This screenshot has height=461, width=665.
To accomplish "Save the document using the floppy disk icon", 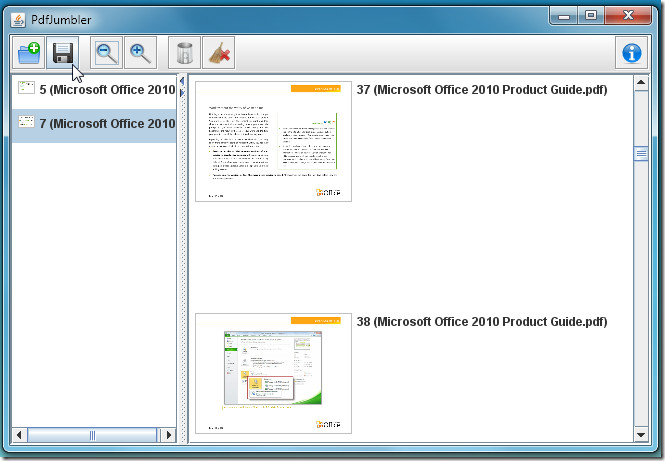I will (x=63, y=53).
